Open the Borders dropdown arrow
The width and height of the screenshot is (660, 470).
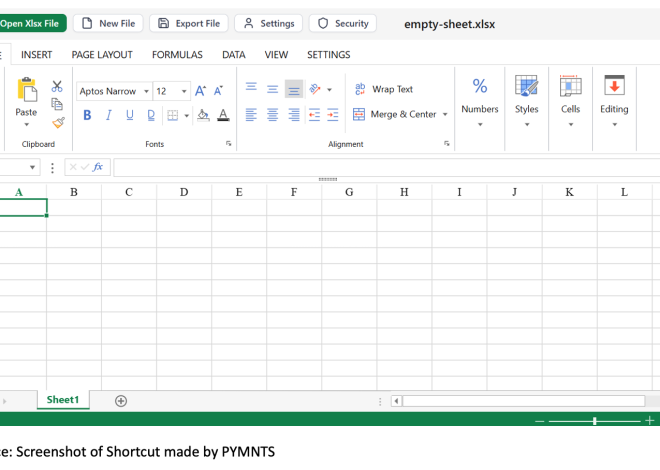tap(186, 116)
